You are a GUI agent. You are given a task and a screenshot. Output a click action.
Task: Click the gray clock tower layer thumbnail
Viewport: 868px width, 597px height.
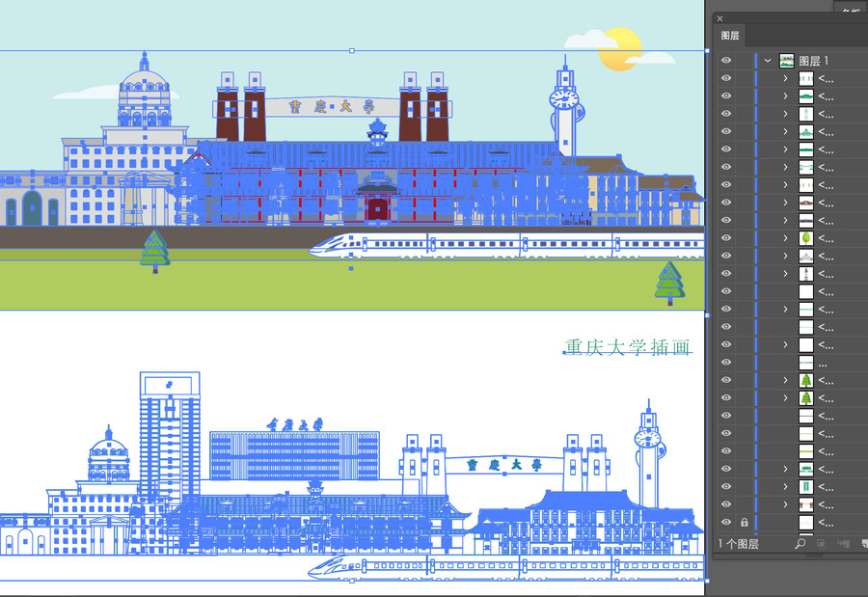(806, 274)
